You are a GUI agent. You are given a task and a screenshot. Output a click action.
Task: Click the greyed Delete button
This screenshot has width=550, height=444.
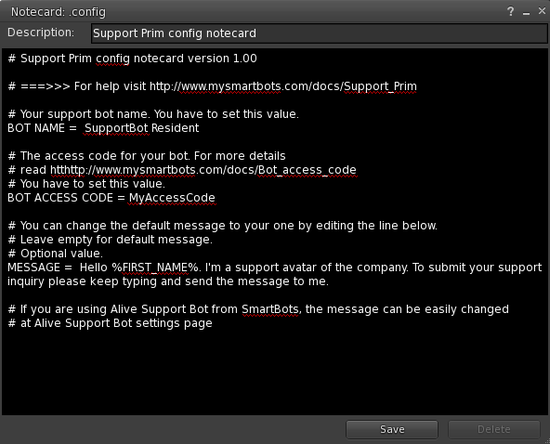point(494,429)
